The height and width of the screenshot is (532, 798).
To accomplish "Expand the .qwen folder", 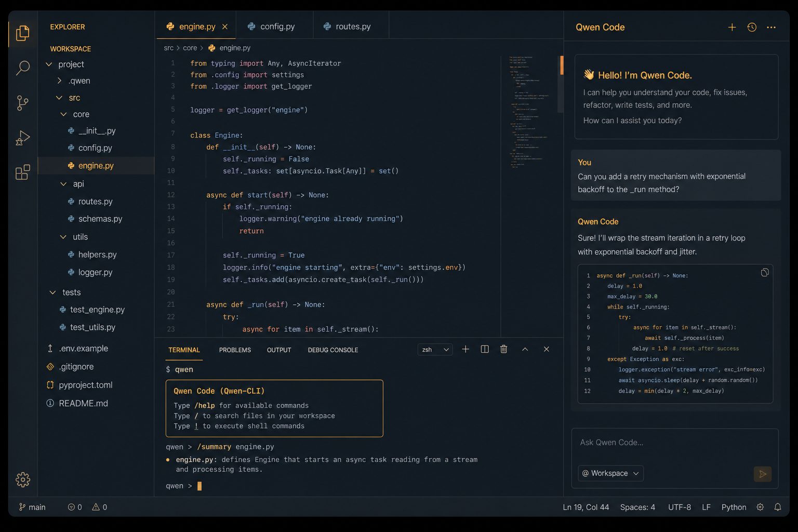I will point(59,81).
